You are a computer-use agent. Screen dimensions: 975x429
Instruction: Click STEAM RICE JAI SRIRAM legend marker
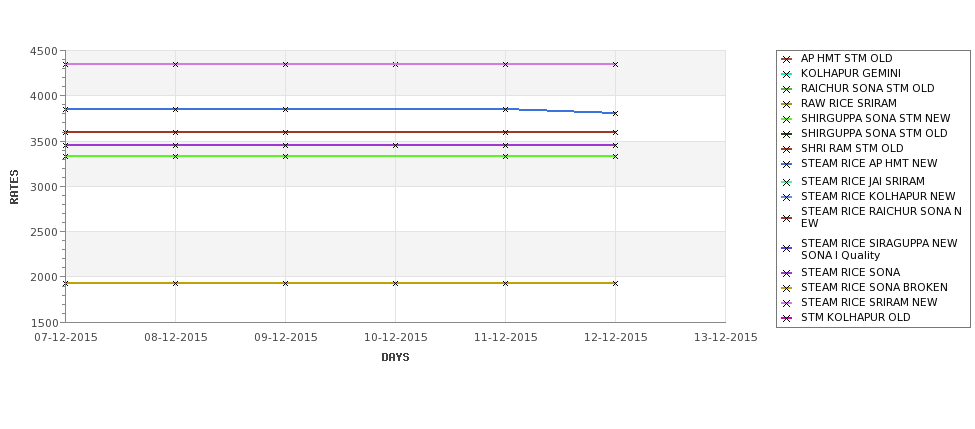coord(786,182)
